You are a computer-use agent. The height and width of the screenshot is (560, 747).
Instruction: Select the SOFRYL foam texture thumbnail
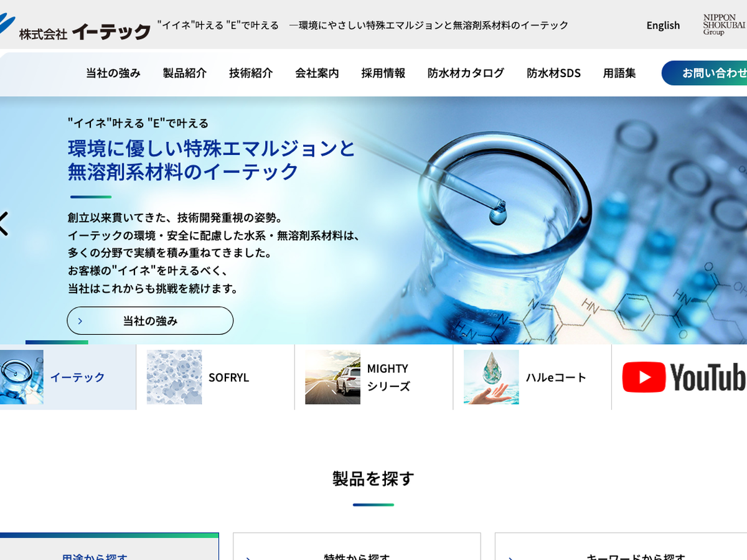click(174, 377)
